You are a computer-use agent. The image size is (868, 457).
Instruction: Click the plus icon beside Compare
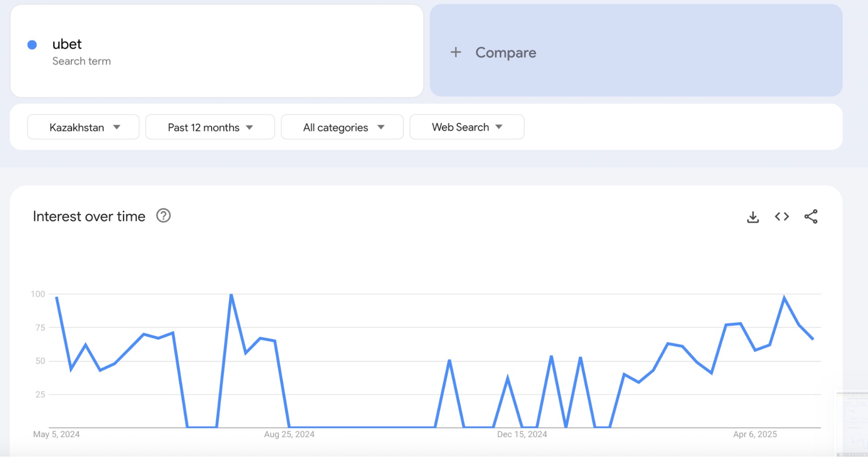coord(455,53)
